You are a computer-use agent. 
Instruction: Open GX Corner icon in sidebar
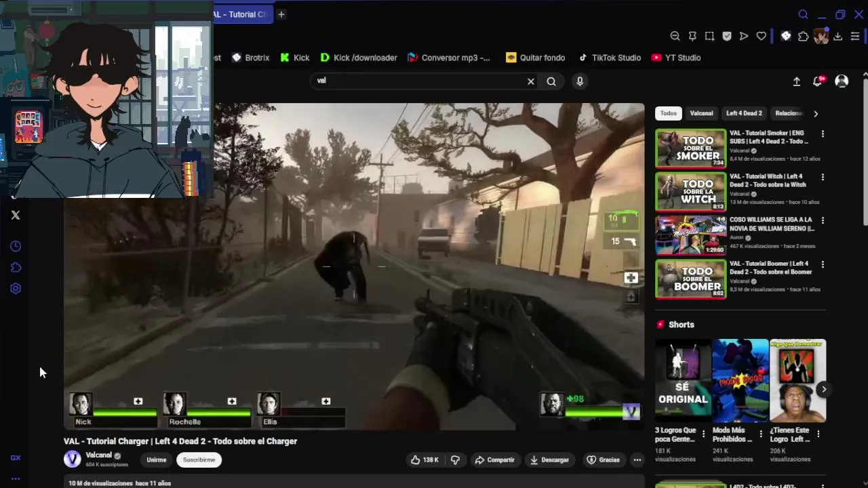click(x=16, y=457)
